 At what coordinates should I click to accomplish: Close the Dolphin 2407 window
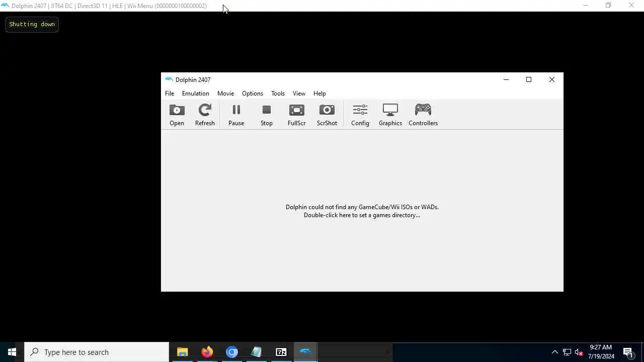(552, 79)
